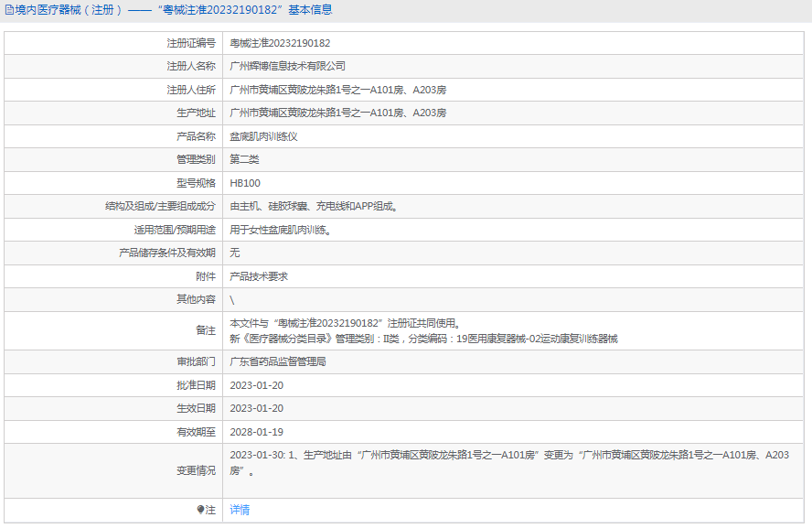Select the 注册证编号 label

point(191,43)
